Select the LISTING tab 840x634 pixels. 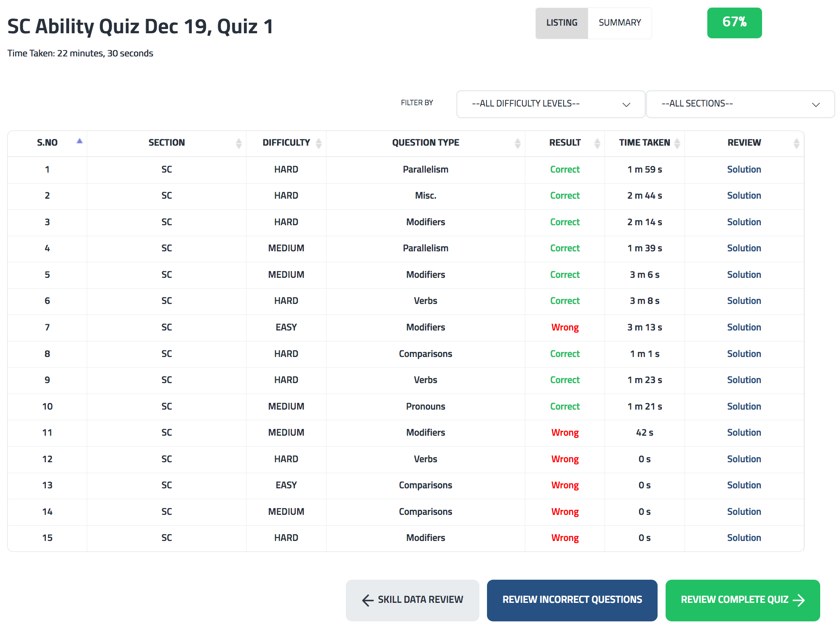562,23
